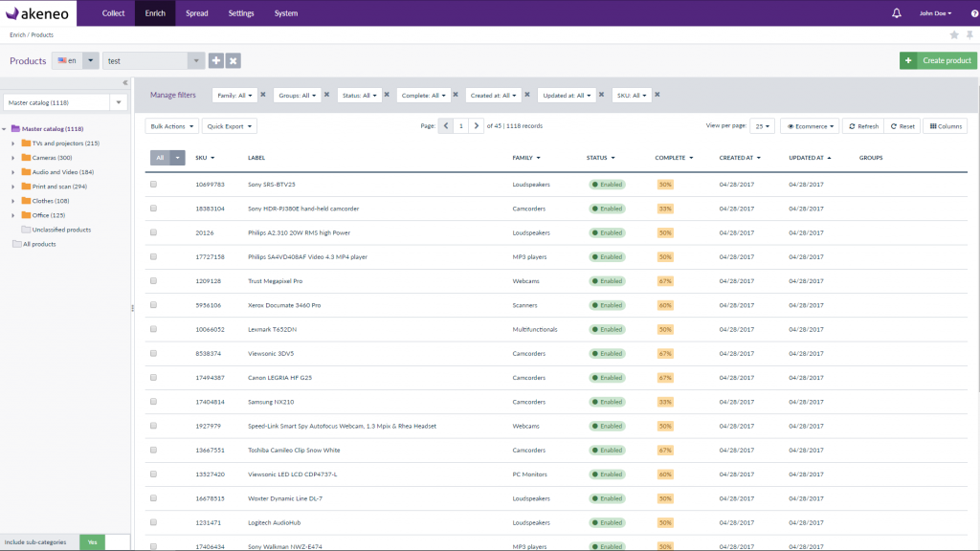Click the pin page icon
Viewport: 980px width, 551px height.
(969, 34)
